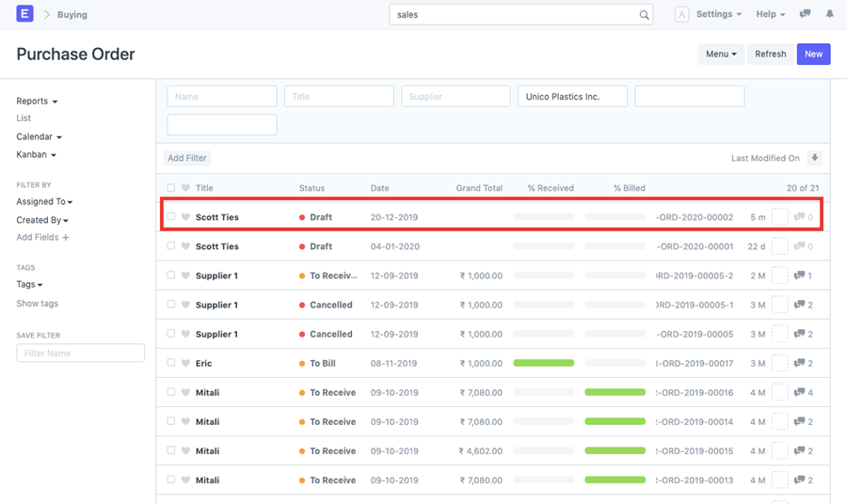Click Eric's green % Received progress bar
Image resolution: width=847 pixels, height=504 pixels.
pos(543,363)
